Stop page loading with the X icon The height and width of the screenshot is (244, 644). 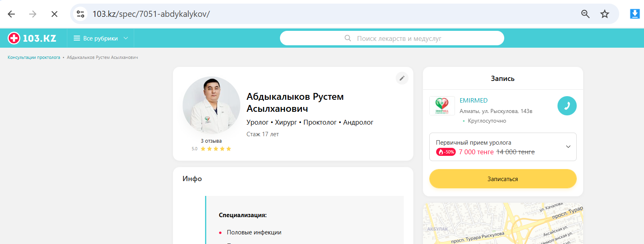[54, 14]
